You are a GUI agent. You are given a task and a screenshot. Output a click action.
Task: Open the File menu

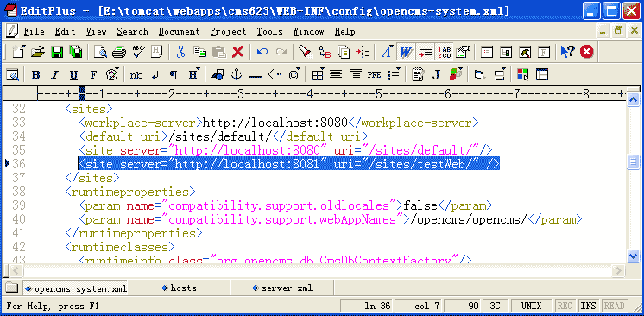pyautogui.click(x=34, y=32)
